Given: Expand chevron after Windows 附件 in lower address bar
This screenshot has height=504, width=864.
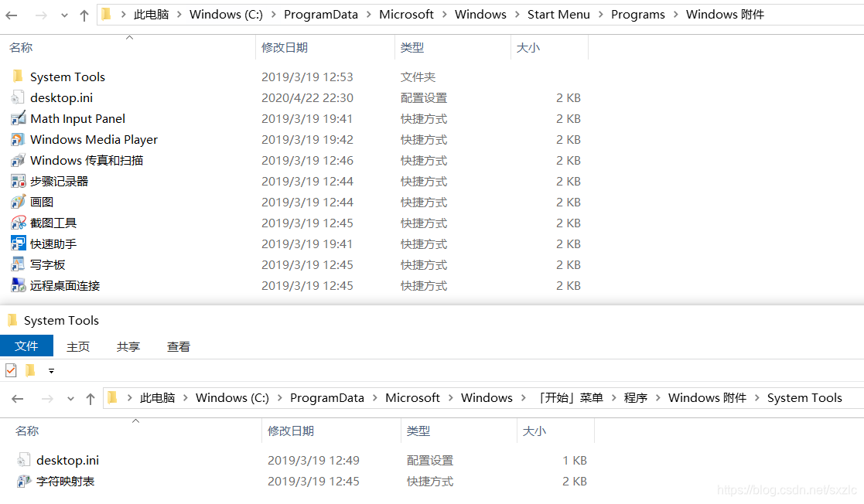Looking at the screenshot, I should tap(756, 397).
